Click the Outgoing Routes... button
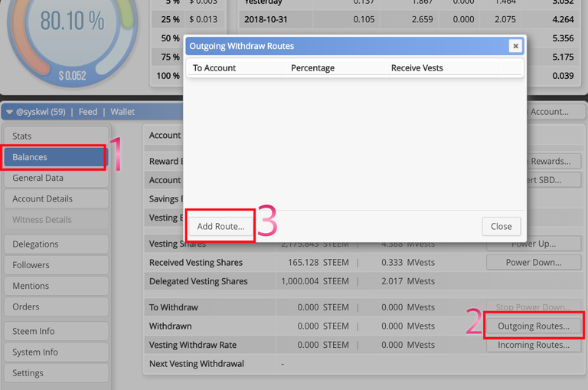 coord(533,326)
